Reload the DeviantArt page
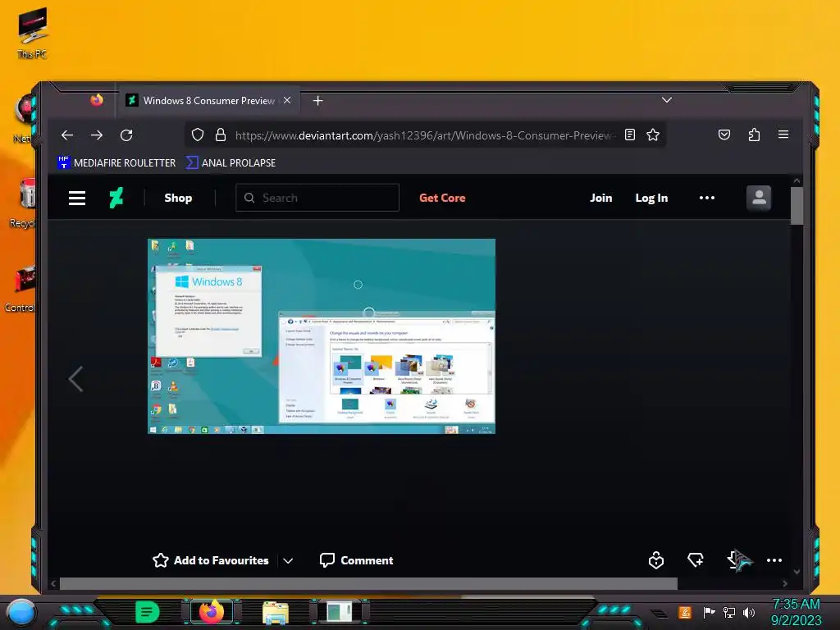840x630 pixels. pos(126,135)
